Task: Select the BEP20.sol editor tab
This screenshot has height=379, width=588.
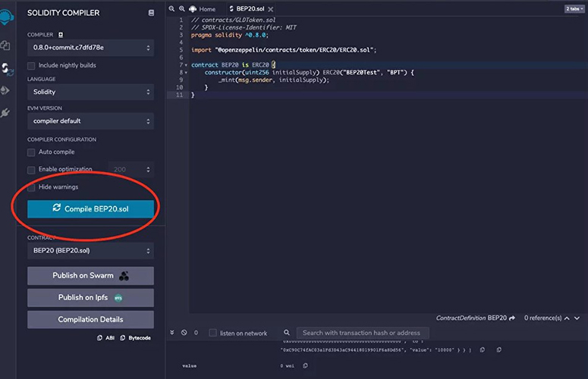Action: [250, 9]
